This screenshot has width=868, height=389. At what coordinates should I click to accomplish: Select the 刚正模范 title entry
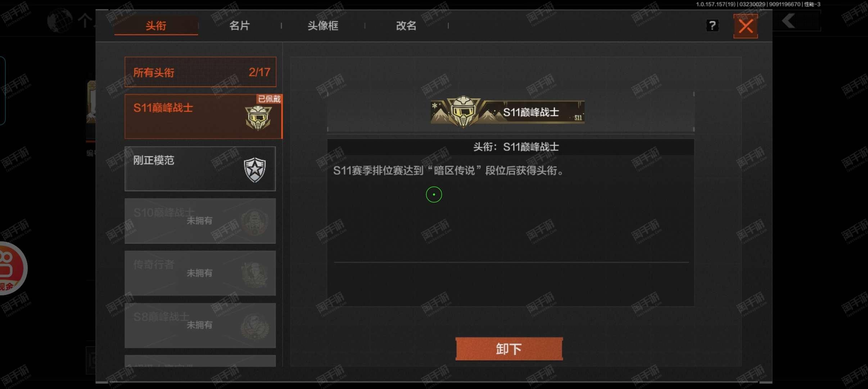click(x=200, y=169)
